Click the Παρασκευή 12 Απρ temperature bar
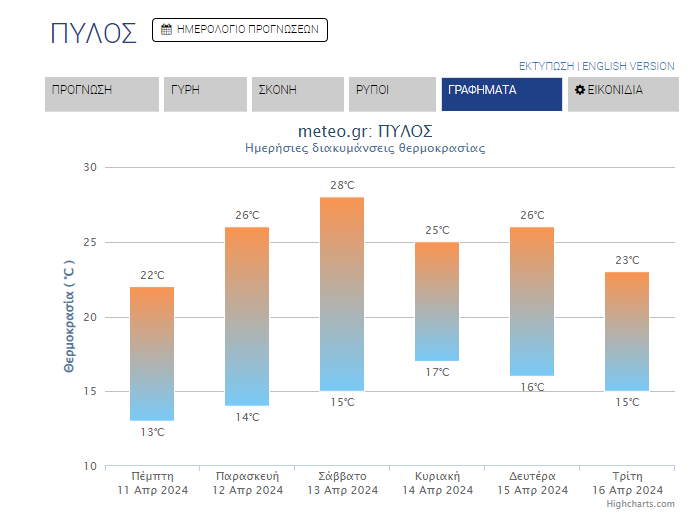 coord(247,316)
